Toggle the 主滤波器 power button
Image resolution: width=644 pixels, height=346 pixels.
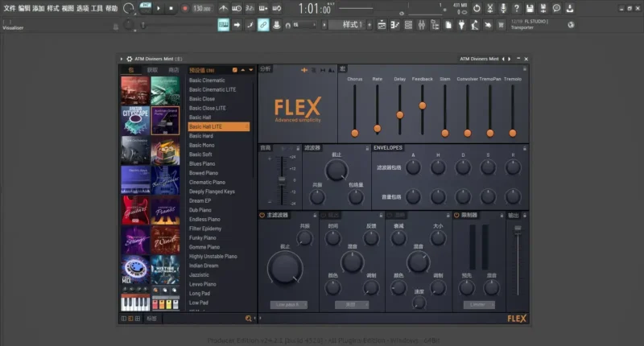[262, 215]
